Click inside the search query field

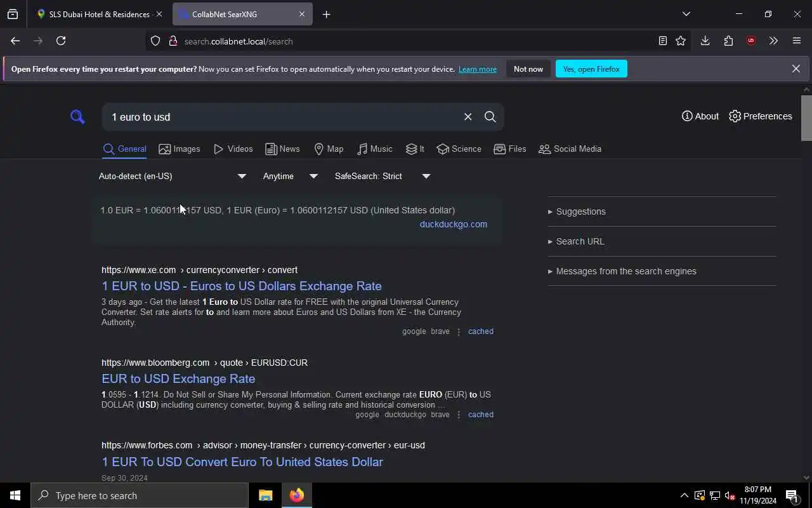tap(282, 117)
